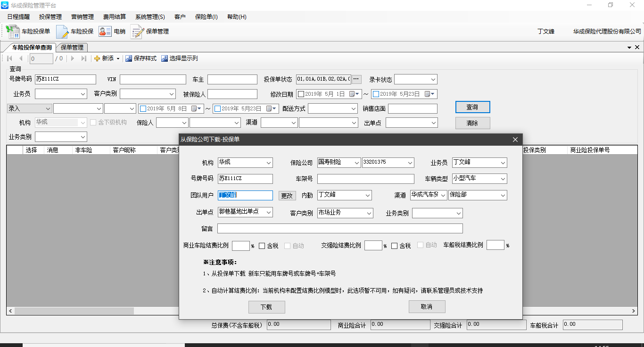The height and width of the screenshot is (347, 644).
Task: Switch to the 保单管理 tab
Action: click(x=72, y=48)
